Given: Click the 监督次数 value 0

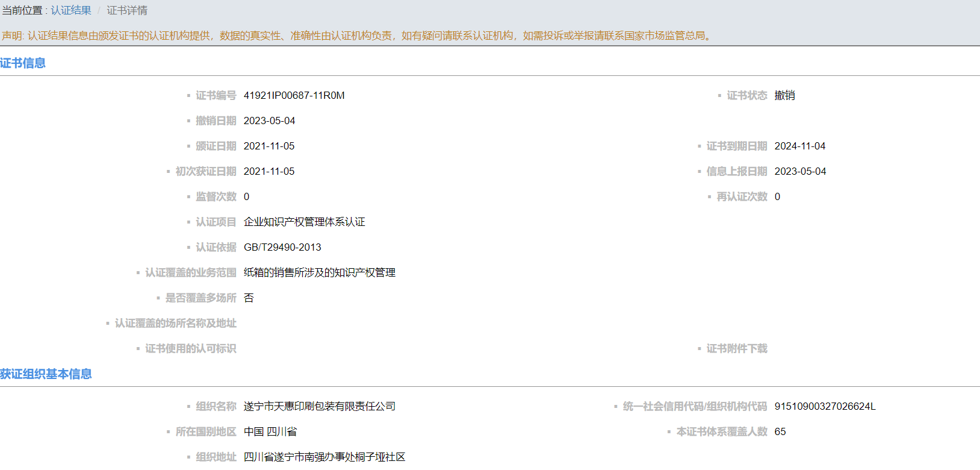Looking at the screenshot, I should (x=247, y=196).
